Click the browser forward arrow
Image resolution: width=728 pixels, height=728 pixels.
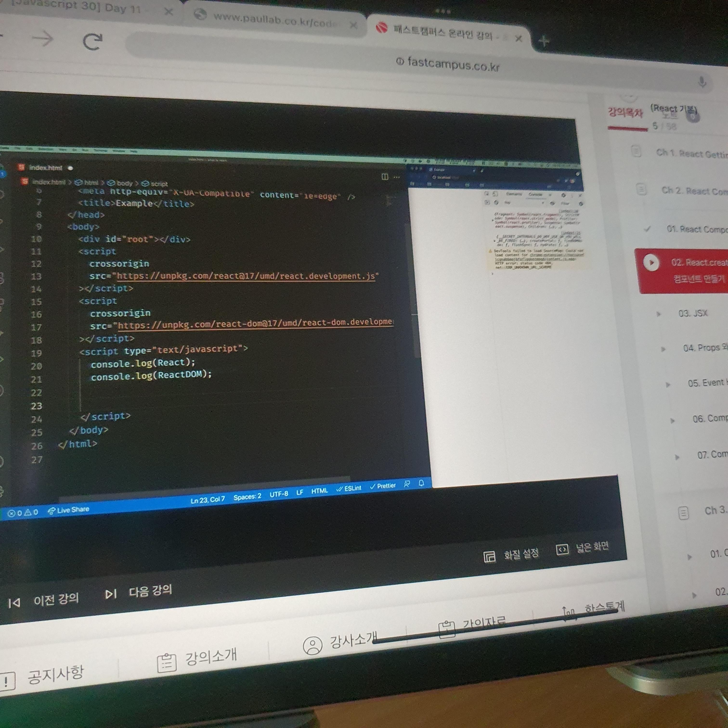tap(43, 39)
